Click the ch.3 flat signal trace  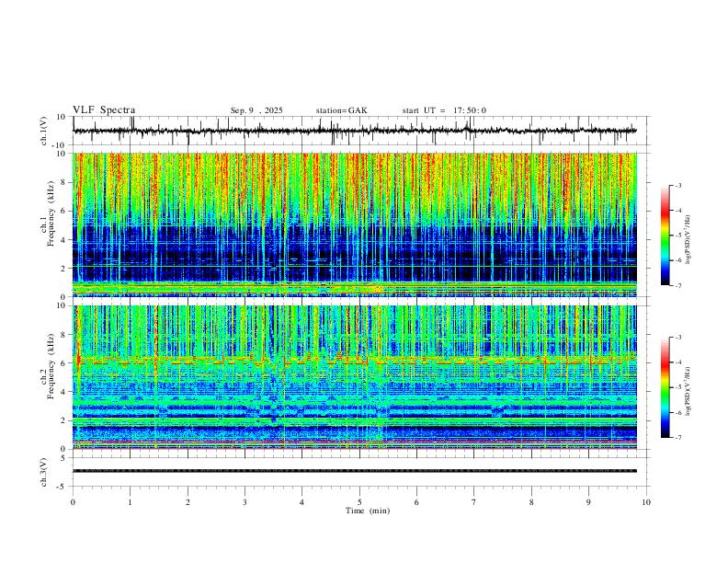(355, 471)
